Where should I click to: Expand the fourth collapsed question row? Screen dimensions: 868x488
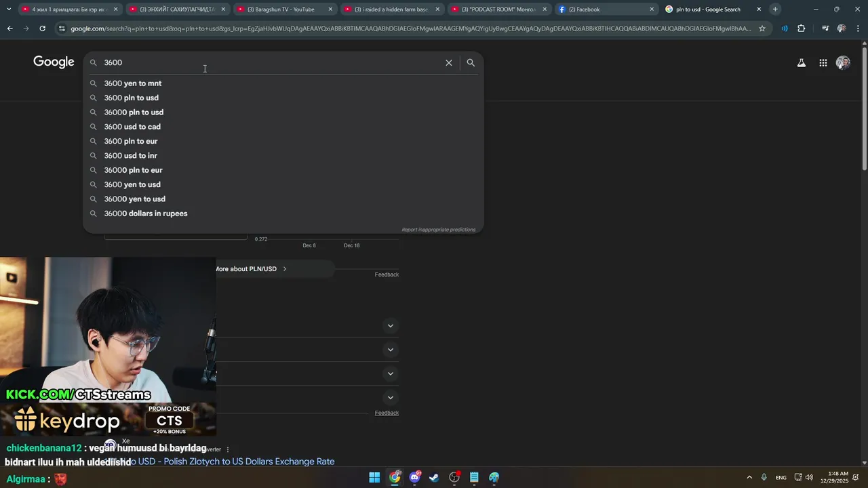(x=390, y=397)
